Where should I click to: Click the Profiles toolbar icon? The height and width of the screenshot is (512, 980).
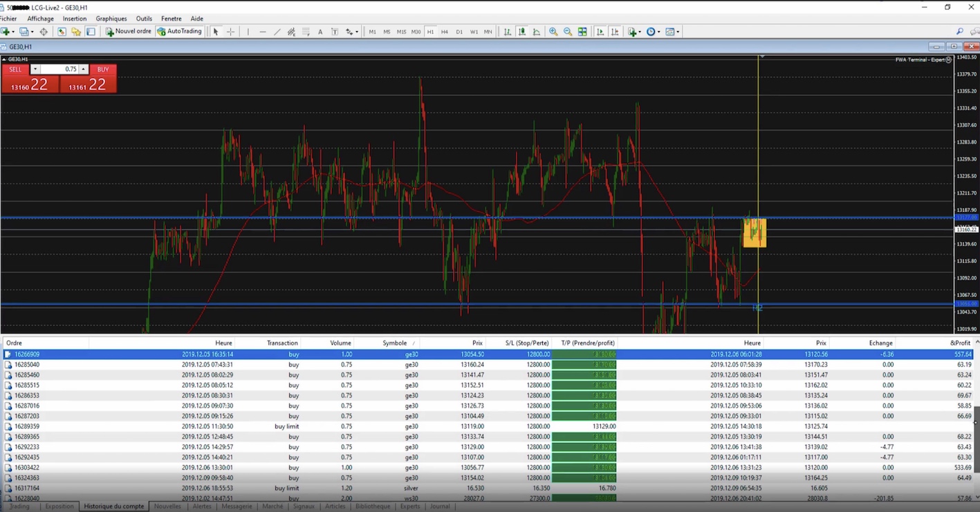26,32
